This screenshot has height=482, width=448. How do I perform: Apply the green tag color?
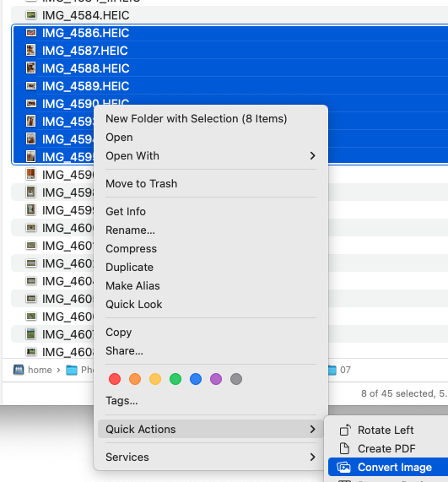click(x=175, y=379)
